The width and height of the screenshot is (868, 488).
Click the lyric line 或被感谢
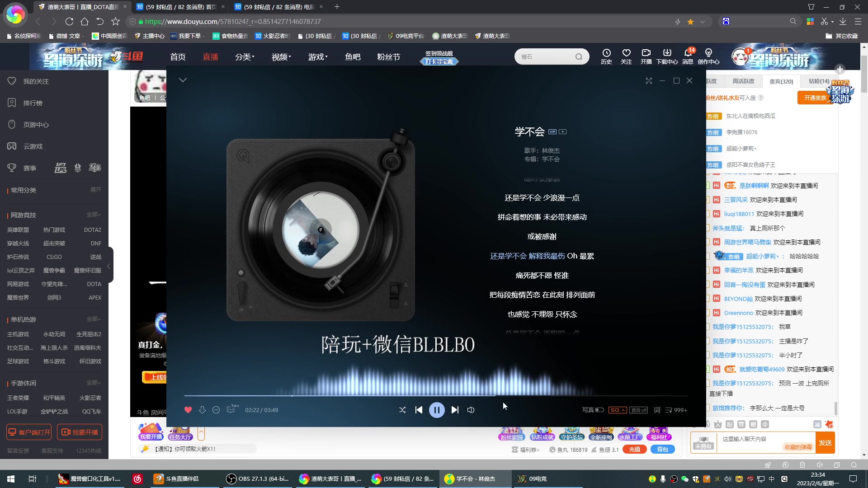point(542,236)
